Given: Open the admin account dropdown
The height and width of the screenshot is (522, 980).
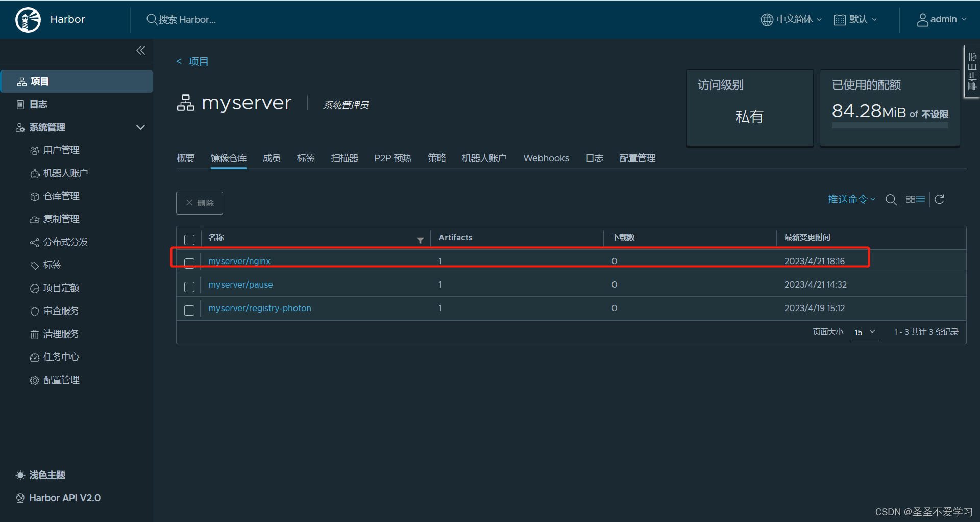Looking at the screenshot, I should (942, 19).
